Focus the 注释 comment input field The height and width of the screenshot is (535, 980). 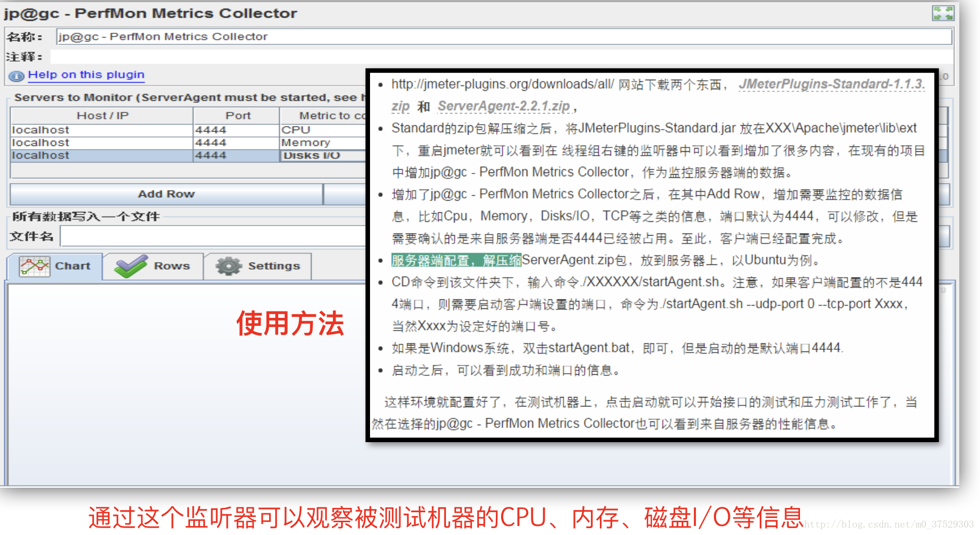tap(501, 57)
